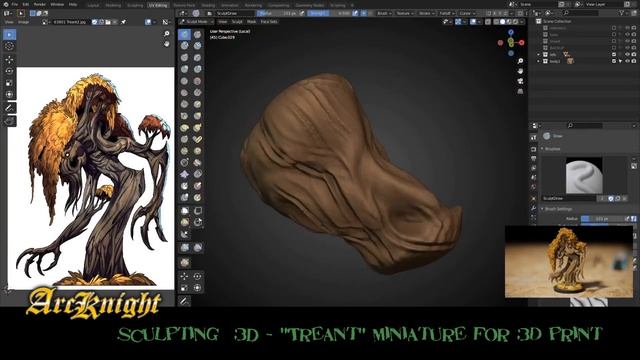The image size is (640, 360).
Task: Open the Modifiers wrench tab in Properties
Action: 533,208
